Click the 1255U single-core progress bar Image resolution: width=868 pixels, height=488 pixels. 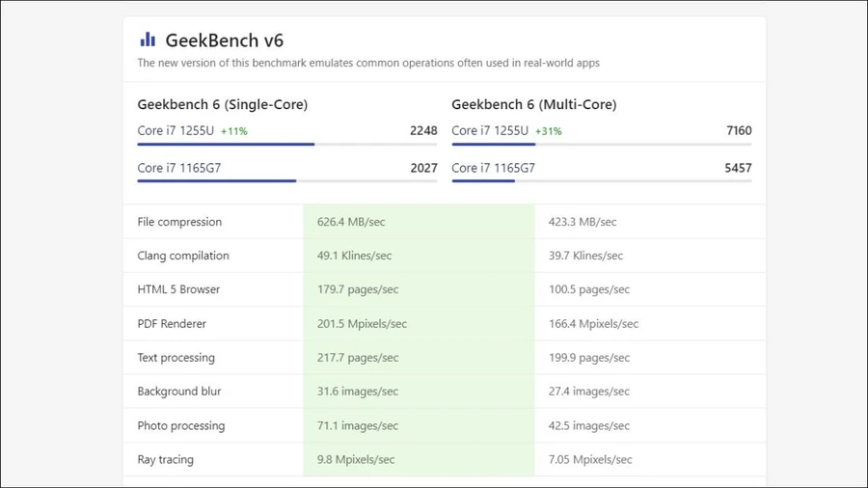click(287, 145)
